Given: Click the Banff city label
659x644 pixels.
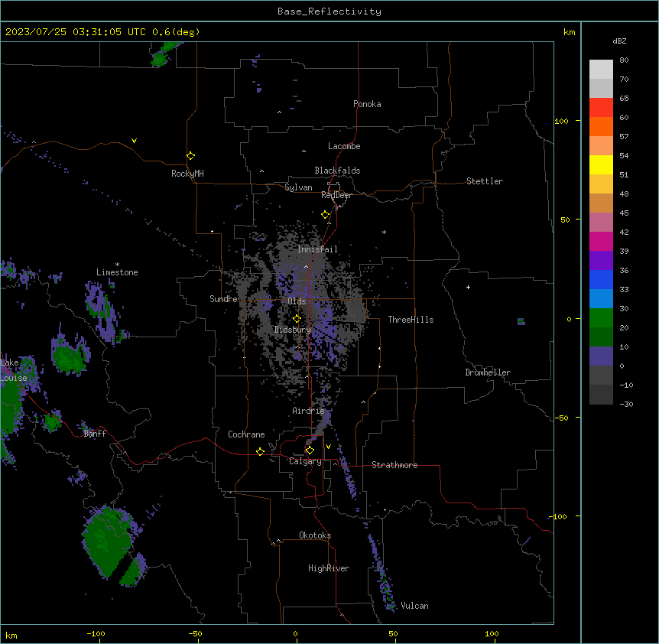Looking at the screenshot, I should tap(95, 434).
